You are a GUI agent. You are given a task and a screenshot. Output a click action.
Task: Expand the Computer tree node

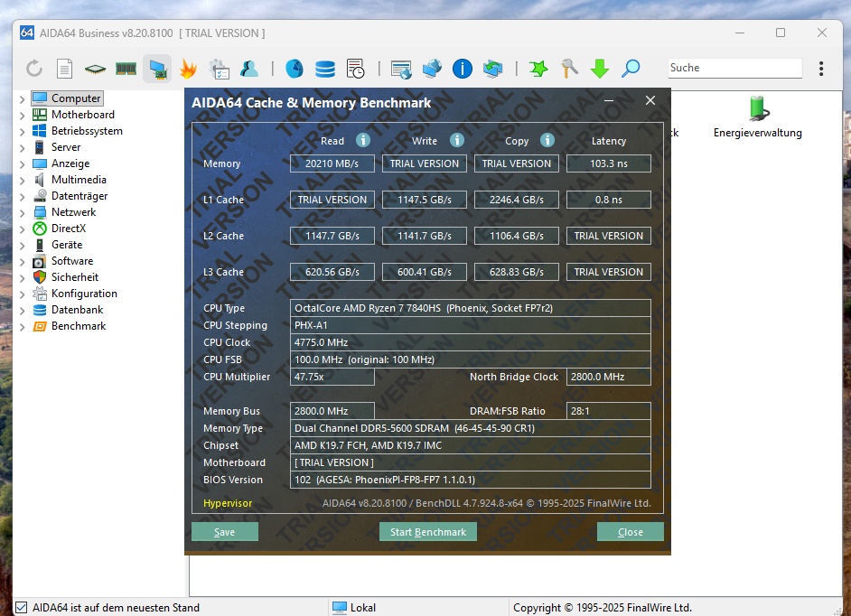pyautogui.click(x=22, y=99)
